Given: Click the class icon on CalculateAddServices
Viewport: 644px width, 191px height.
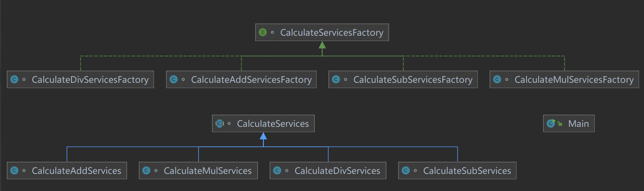Looking at the screenshot, I should coord(14,170).
